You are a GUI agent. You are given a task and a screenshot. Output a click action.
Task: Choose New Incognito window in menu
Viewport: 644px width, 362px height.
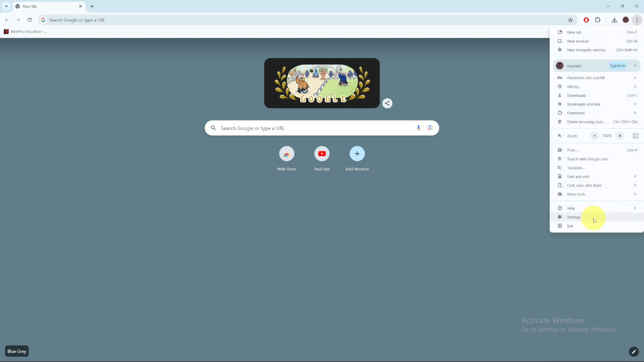click(597, 50)
